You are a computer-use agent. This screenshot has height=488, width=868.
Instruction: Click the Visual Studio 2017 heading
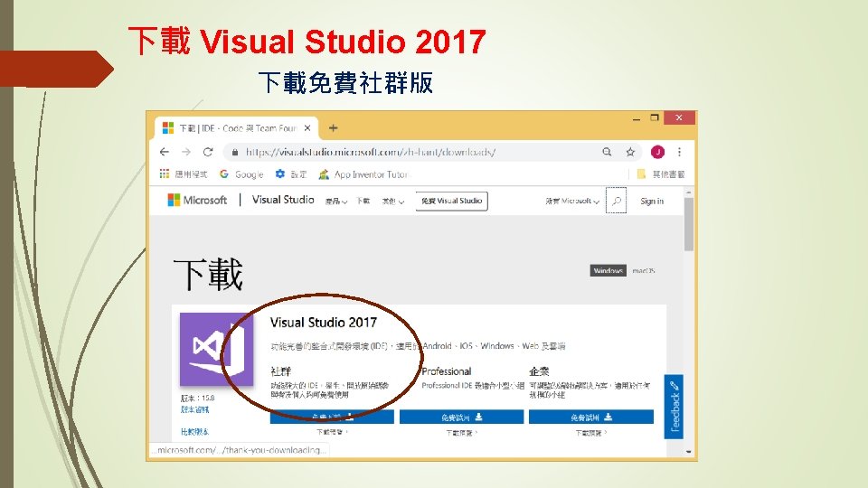(x=324, y=322)
